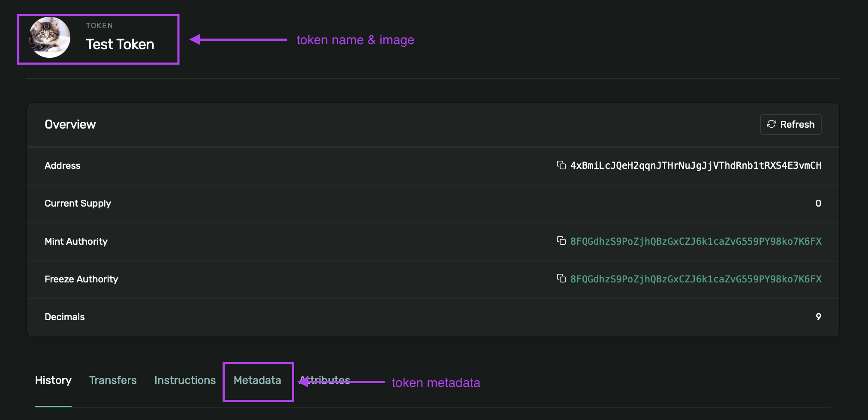The image size is (868, 420).
Task: Open the Transfers tab
Action: [x=113, y=381]
